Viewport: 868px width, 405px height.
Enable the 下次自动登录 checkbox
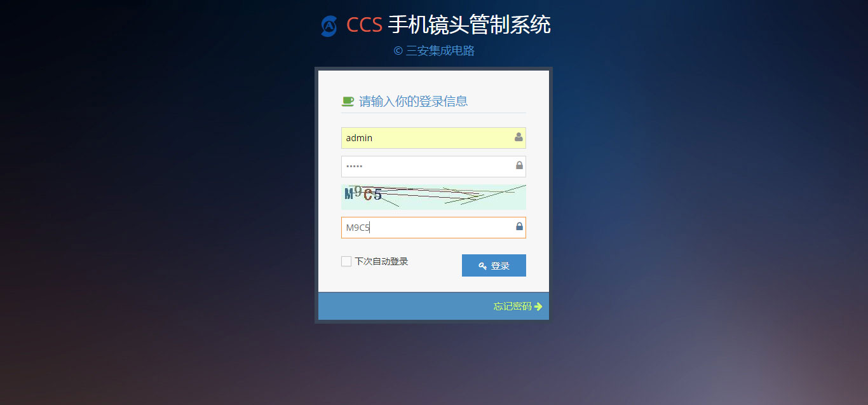click(346, 261)
